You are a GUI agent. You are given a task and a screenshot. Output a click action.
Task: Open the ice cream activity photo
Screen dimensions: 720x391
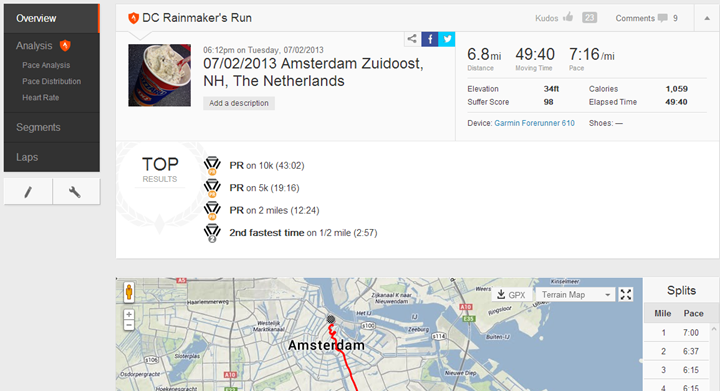pyautogui.click(x=159, y=75)
